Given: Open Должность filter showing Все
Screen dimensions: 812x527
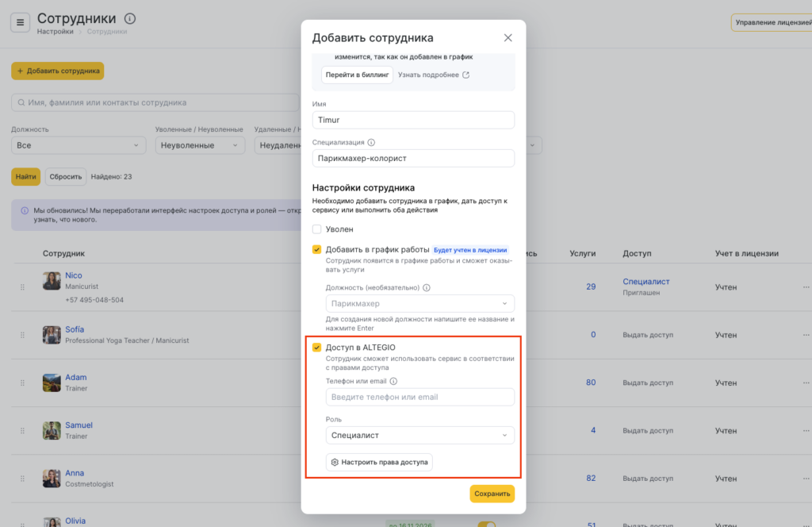Looking at the screenshot, I should pyautogui.click(x=79, y=145).
